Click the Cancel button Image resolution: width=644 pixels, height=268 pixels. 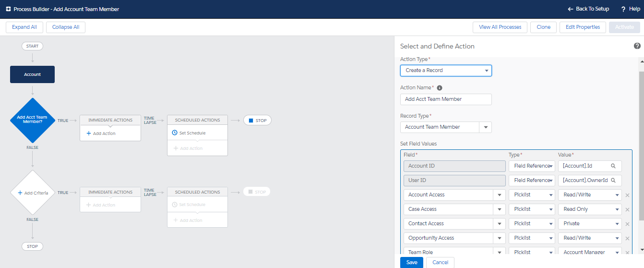(x=440, y=262)
